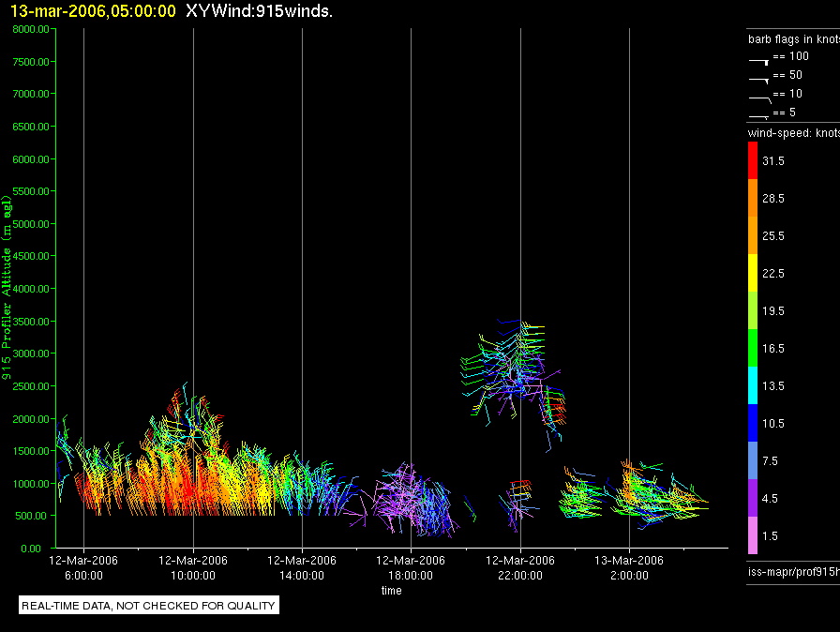Click the 12-Mar-2006 14:00:00 time label
This screenshot has height=632, width=840.
click(x=302, y=567)
